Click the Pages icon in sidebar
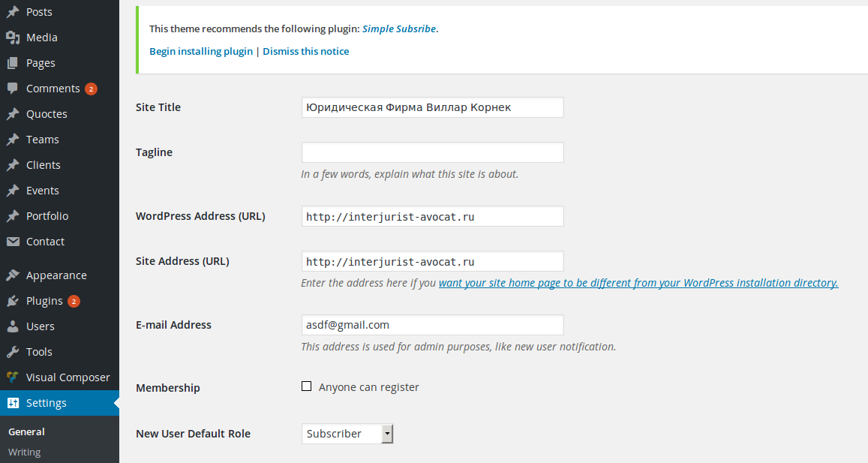The image size is (868, 463). point(13,62)
